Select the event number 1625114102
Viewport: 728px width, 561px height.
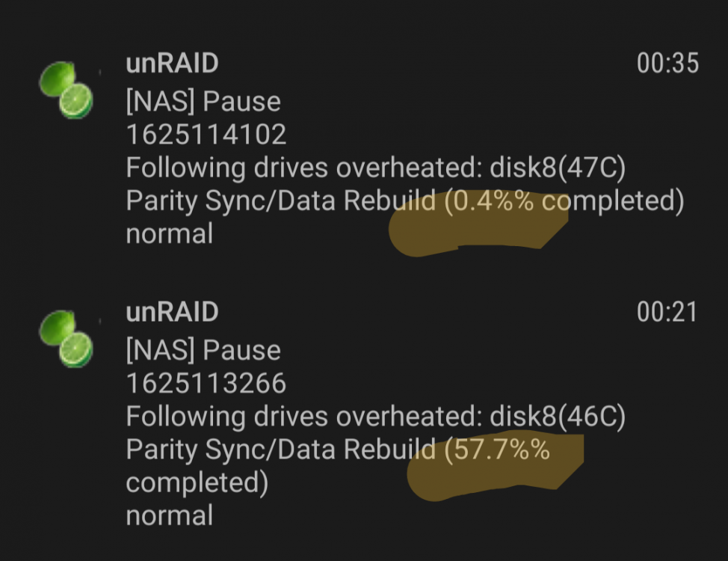206,135
